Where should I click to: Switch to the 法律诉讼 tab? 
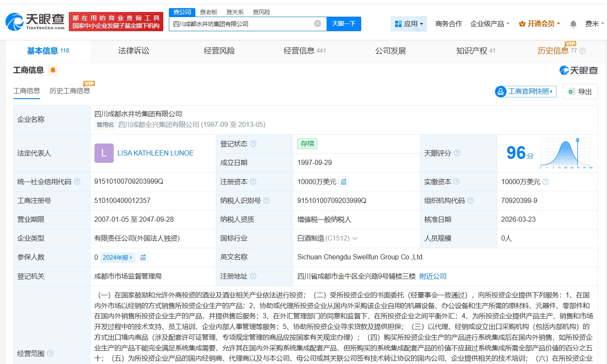pyautogui.click(x=134, y=51)
